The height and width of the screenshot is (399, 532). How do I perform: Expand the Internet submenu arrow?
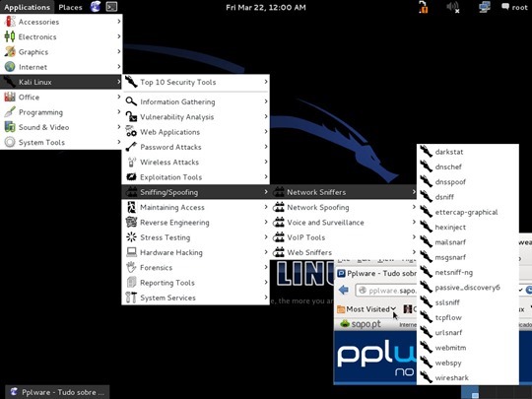(119, 67)
